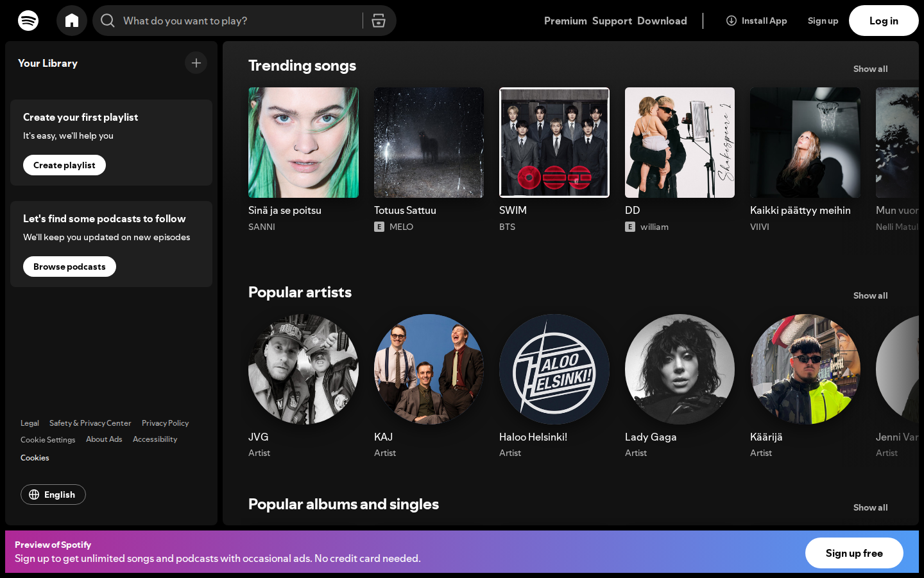This screenshot has width=924, height=578.
Task: Open KAJ artist photo
Action: [x=429, y=369]
